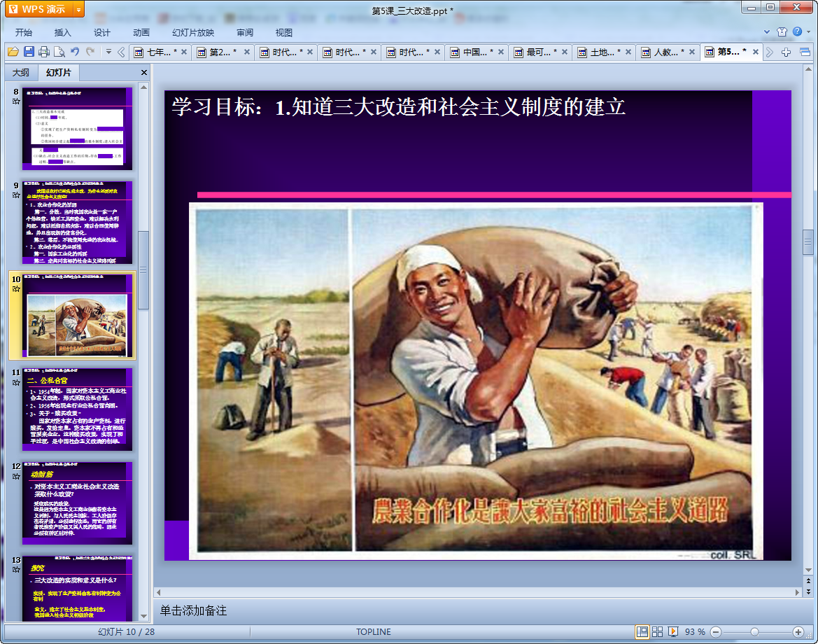
Task: Click the 93 % zoom level
Action: pos(695,632)
